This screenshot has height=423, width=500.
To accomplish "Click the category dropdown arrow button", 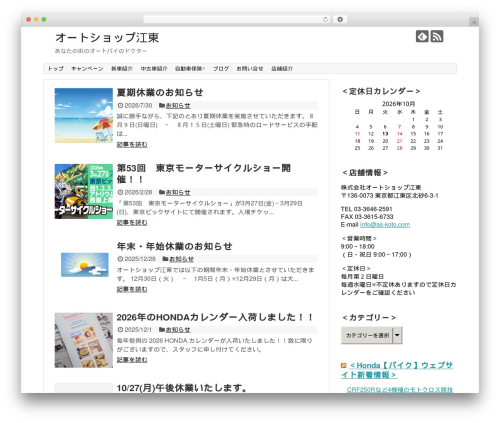I will pos(397,335).
